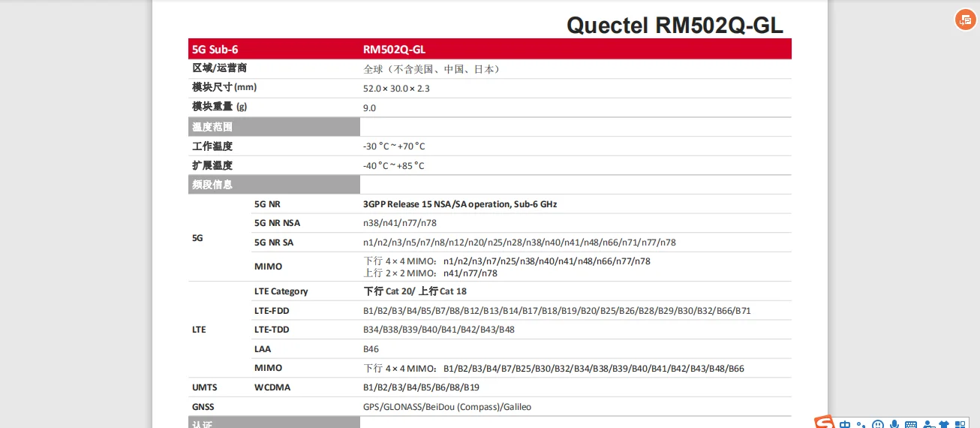Select the 工作温度 label
980x428 pixels.
click(x=212, y=146)
